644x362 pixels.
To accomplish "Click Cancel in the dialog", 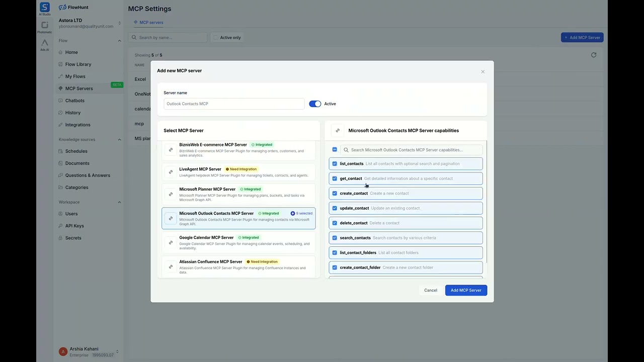I will tap(431, 290).
